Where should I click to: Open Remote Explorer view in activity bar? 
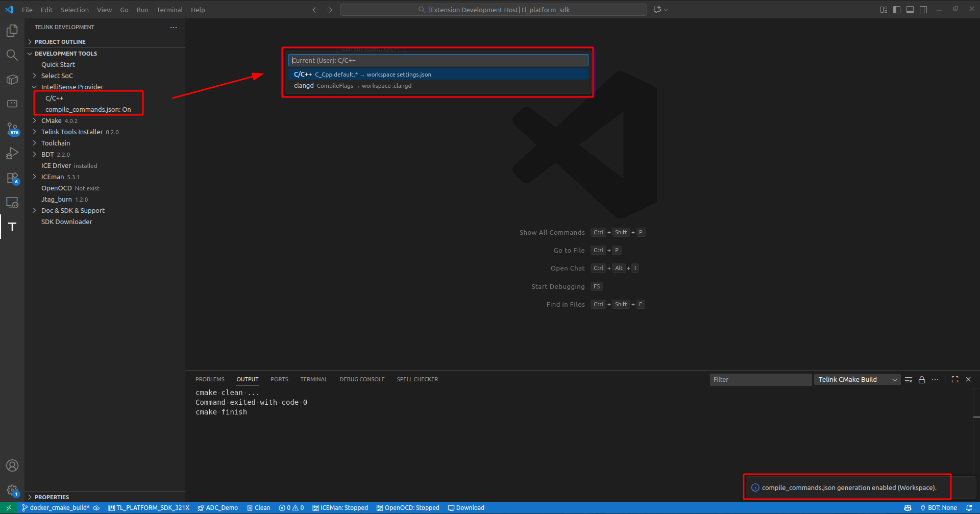(x=12, y=202)
